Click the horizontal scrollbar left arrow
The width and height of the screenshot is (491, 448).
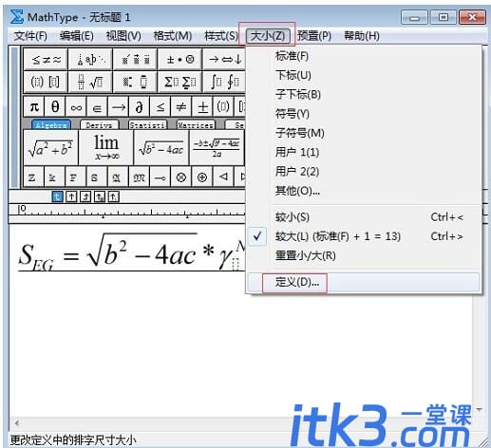coord(17,423)
